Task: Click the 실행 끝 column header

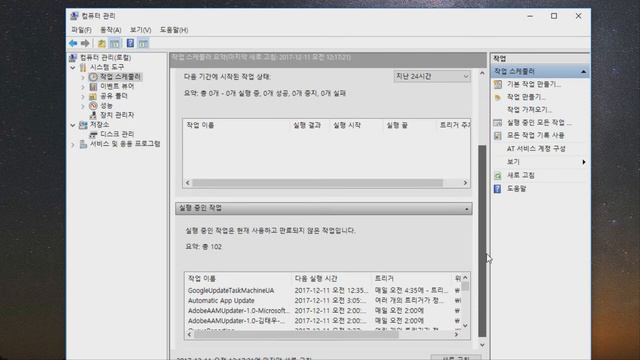Action: pyautogui.click(x=397, y=125)
